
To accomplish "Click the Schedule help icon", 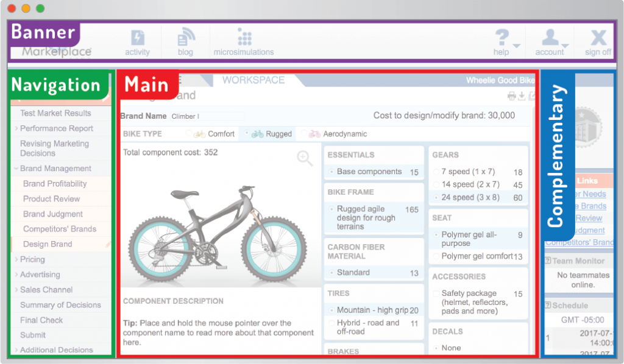I will [x=548, y=305].
